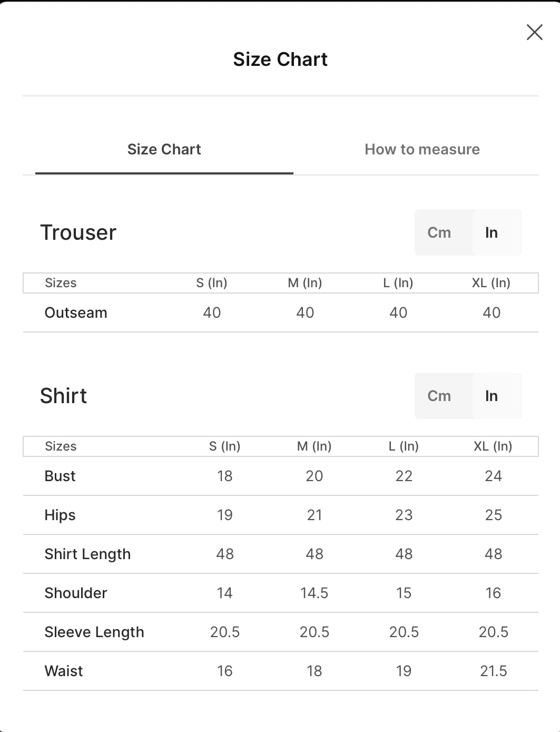
Task: Click the Sleeve Length row label
Action: [x=94, y=632]
